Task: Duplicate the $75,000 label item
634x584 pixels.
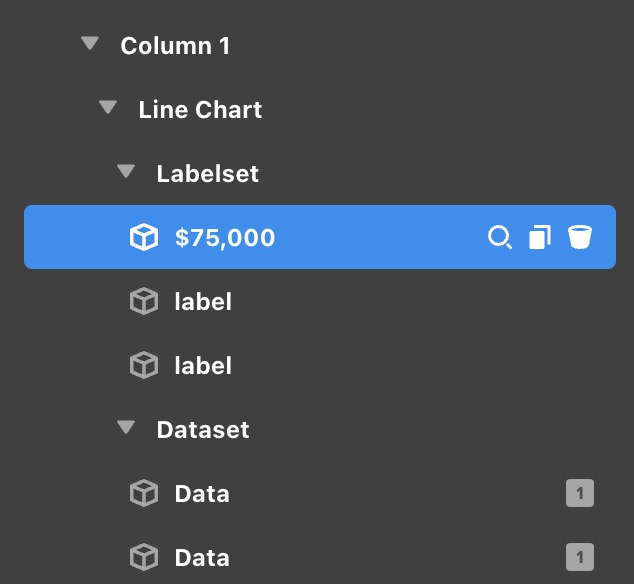Action: [540, 237]
